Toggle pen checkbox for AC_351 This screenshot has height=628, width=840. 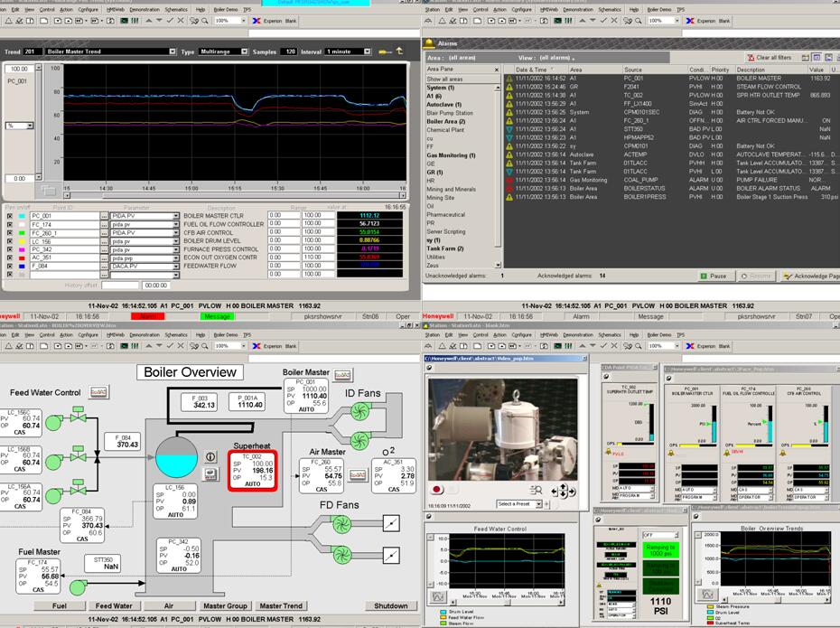click(10, 258)
